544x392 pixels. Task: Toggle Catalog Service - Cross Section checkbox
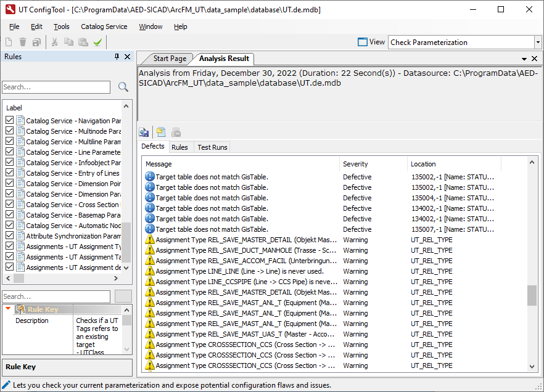pyautogui.click(x=10, y=204)
